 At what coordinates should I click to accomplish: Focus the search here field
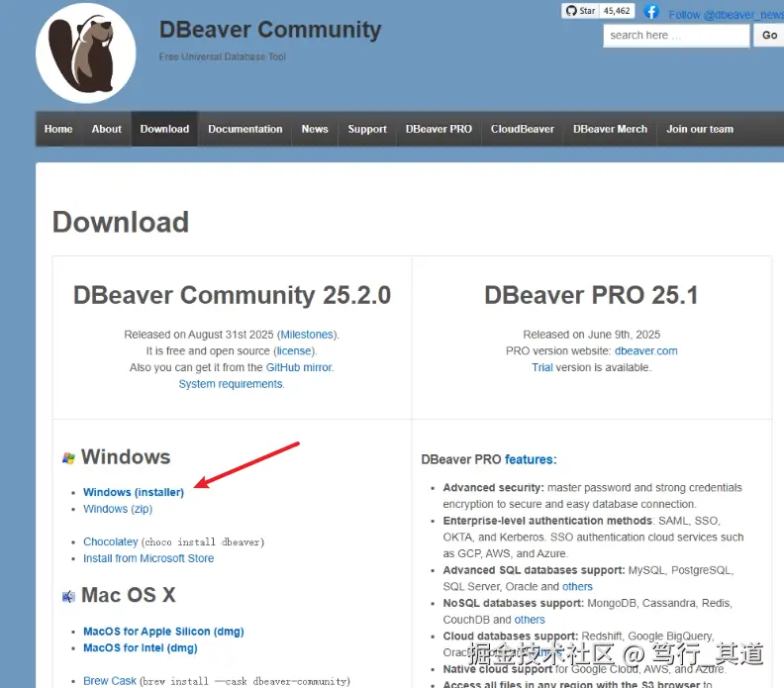pos(676,36)
